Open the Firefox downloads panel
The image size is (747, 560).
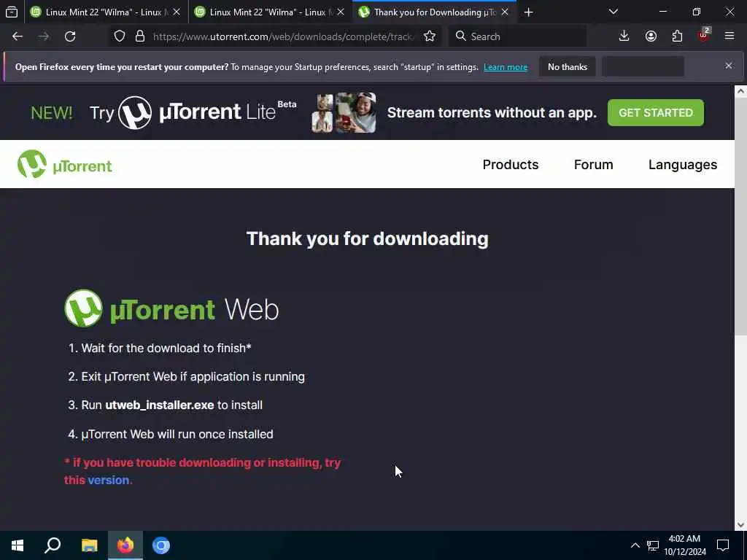[x=624, y=36]
